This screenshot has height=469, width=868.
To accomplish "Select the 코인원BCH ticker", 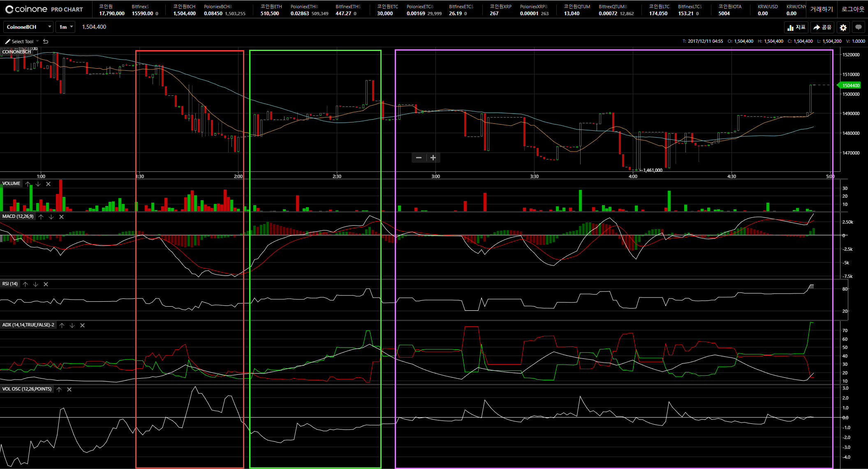I will [184, 10].
